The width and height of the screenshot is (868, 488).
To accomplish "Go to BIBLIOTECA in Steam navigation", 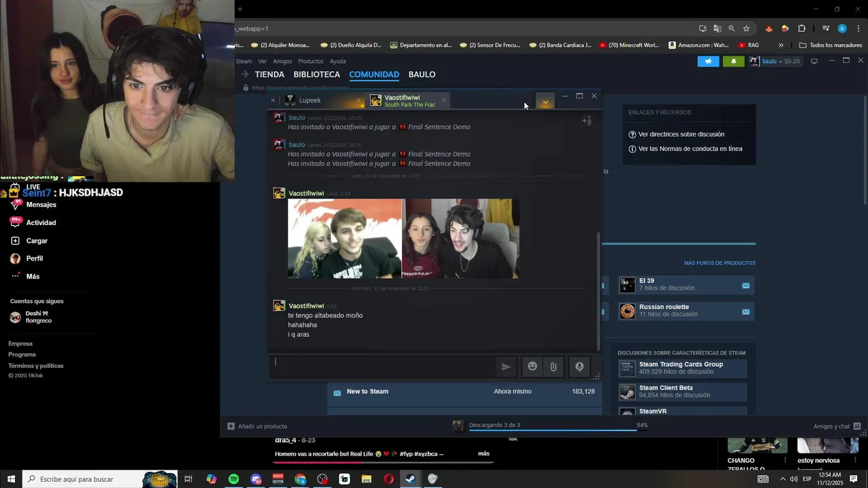I will tap(317, 75).
